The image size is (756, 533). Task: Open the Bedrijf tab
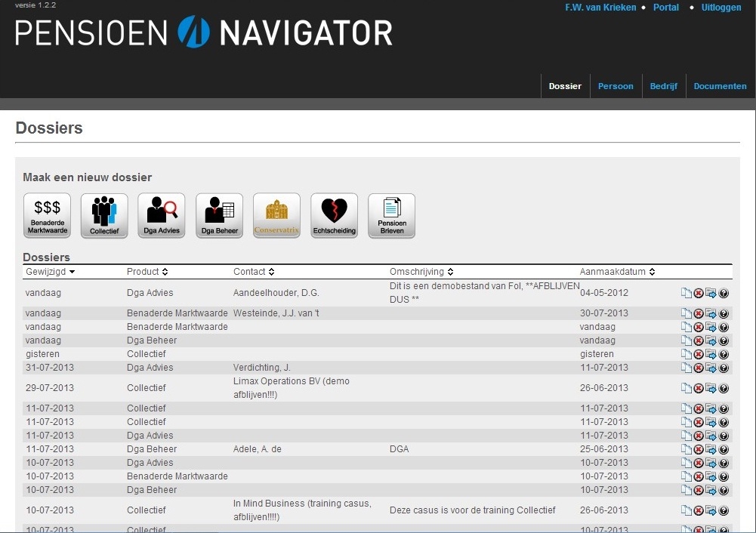[663, 86]
